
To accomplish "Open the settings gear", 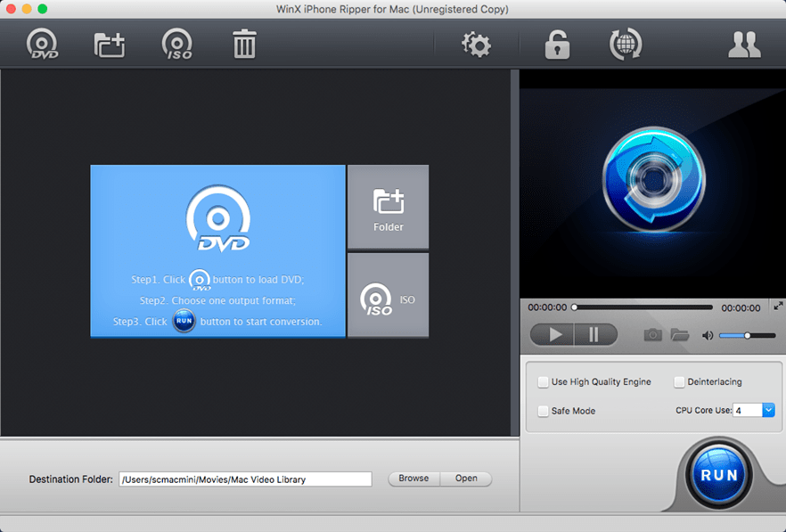I will [476, 44].
